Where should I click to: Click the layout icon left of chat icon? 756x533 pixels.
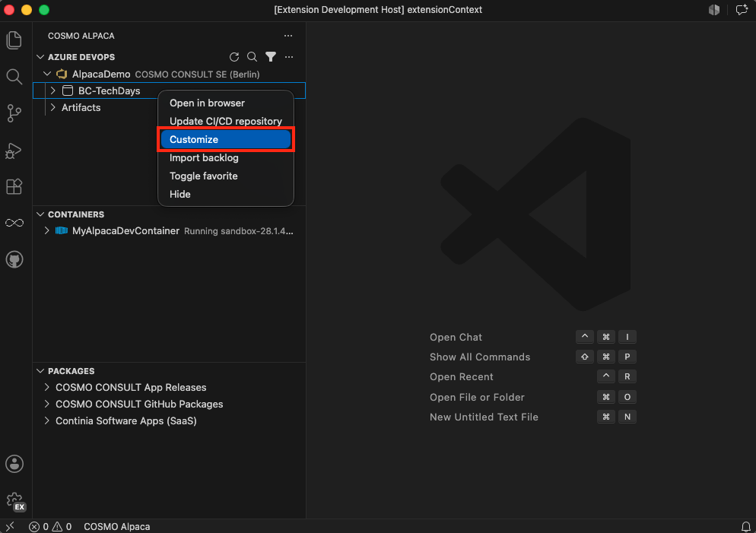(x=714, y=10)
